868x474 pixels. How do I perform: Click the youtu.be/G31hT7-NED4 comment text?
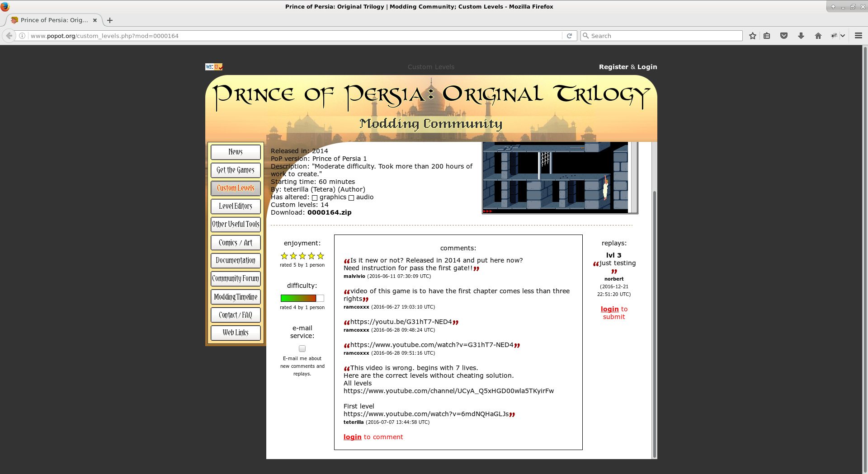[x=401, y=322]
